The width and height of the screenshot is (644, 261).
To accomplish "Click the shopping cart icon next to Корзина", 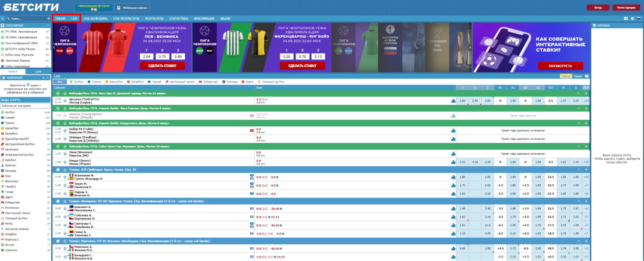I will (x=594, y=25).
